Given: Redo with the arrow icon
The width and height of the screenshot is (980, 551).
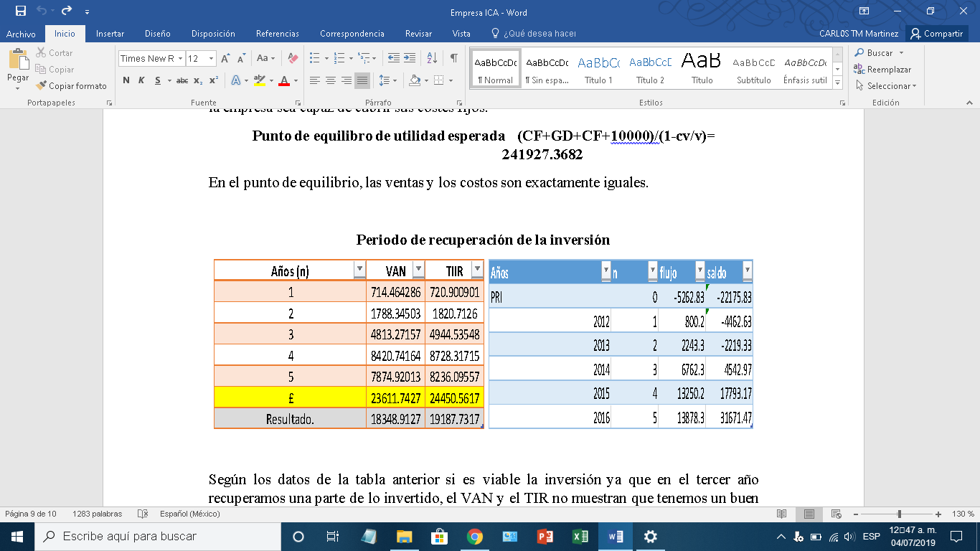Looking at the screenshot, I should 67,11.
